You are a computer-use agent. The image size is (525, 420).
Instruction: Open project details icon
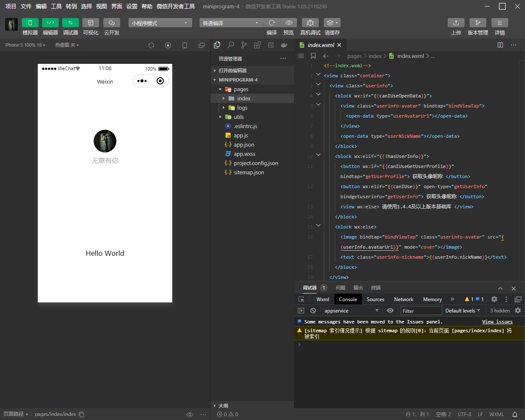[x=500, y=23]
